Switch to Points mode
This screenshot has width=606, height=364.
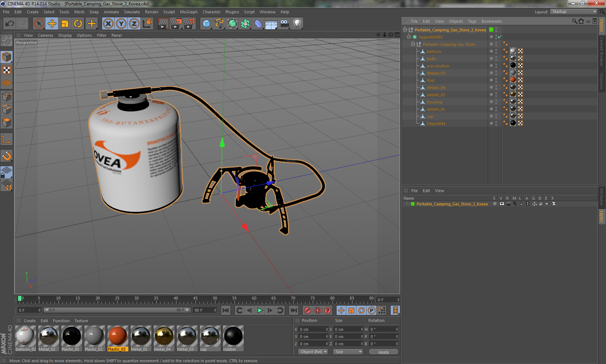[6, 96]
